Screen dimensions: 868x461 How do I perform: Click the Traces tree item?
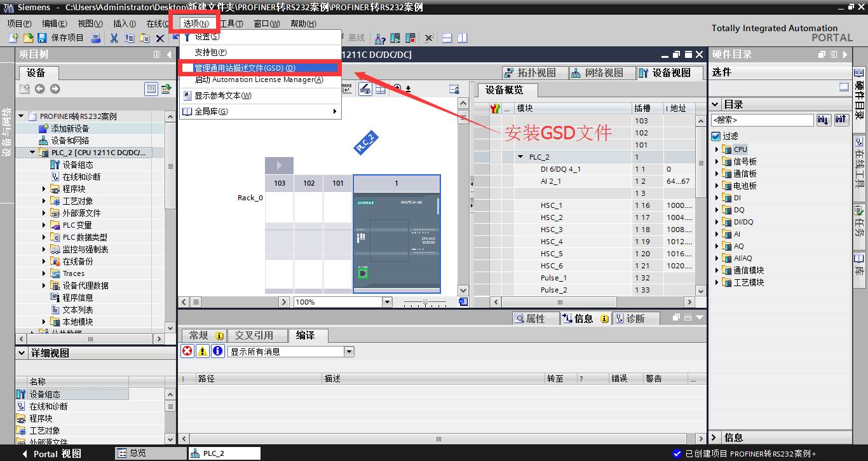coord(73,273)
